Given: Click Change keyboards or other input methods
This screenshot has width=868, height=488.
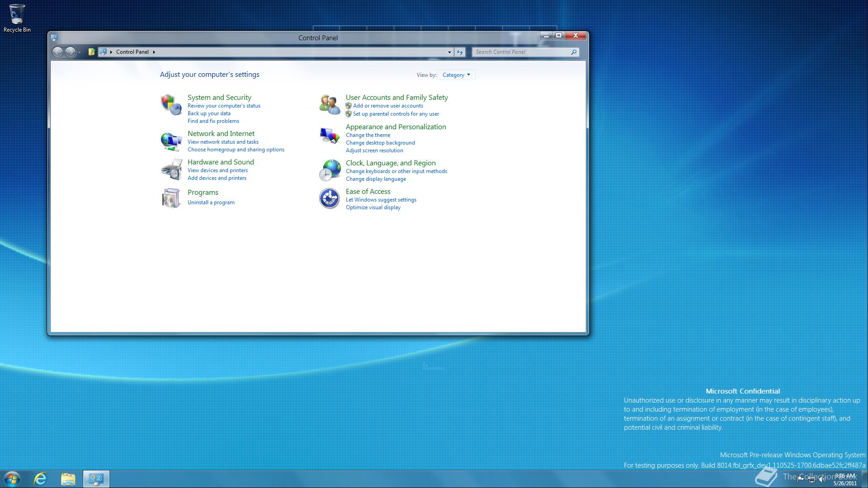Looking at the screenshot, I should tap(396, 171).
